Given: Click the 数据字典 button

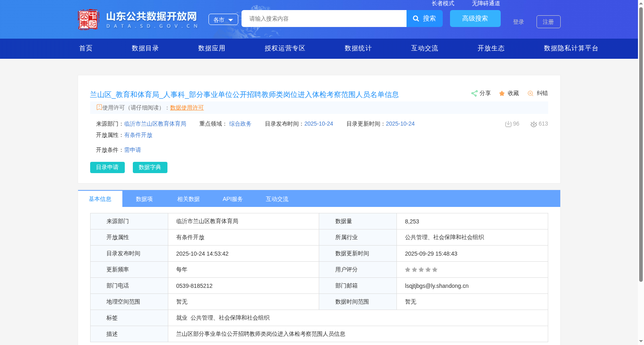Looking at the screenshot, I should coord(150,167).
